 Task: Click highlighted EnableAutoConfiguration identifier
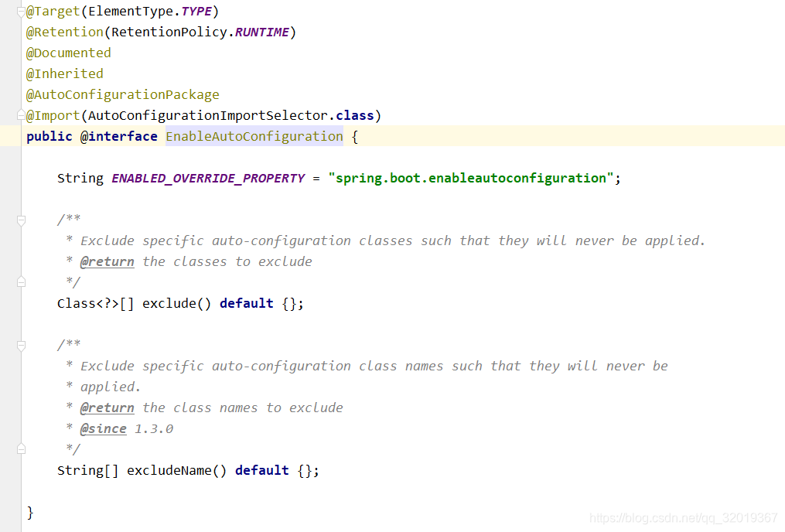click(254, 137)
